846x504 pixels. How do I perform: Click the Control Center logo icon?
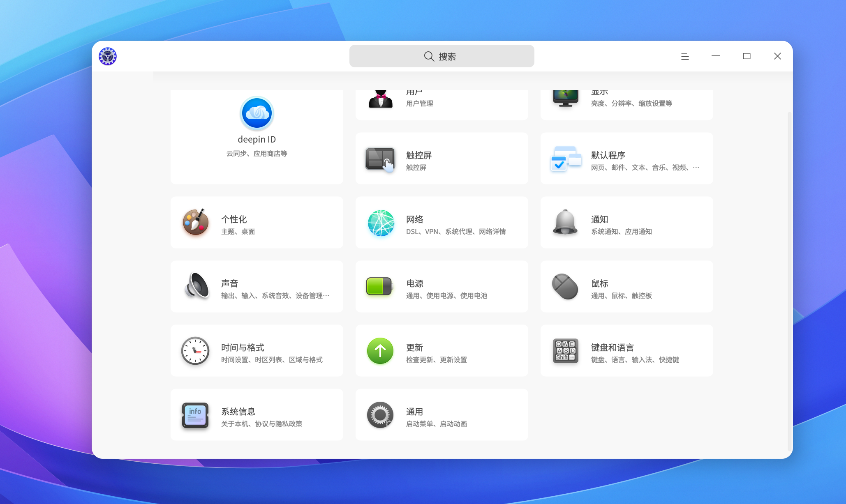click(x=108, y=56)
